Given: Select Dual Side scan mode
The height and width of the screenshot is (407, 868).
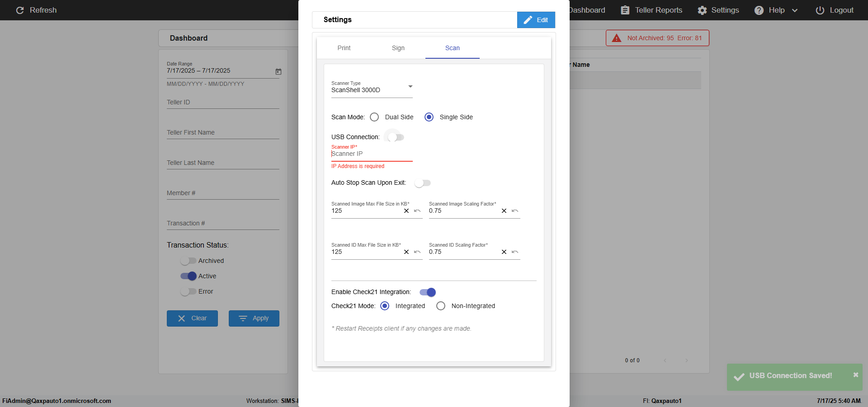Looking at the screenshot, I should 374,117.
